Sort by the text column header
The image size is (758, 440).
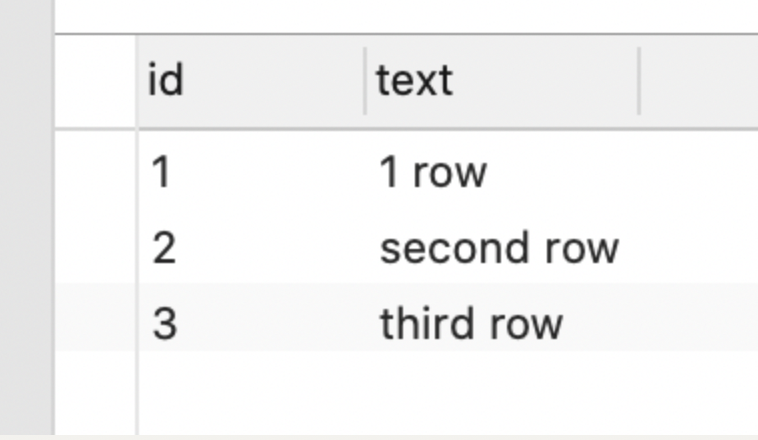click(x=502, y=81)
